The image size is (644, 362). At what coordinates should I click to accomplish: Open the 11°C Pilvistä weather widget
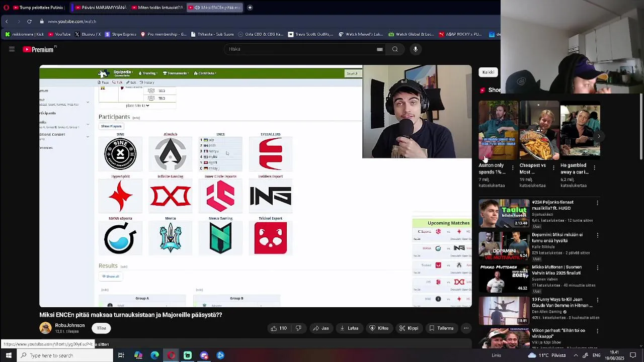[547, 355]
